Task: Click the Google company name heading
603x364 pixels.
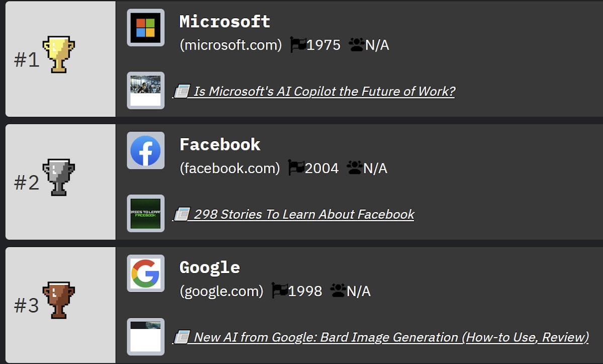Action: pyautogui.click(x=210, y=268)
